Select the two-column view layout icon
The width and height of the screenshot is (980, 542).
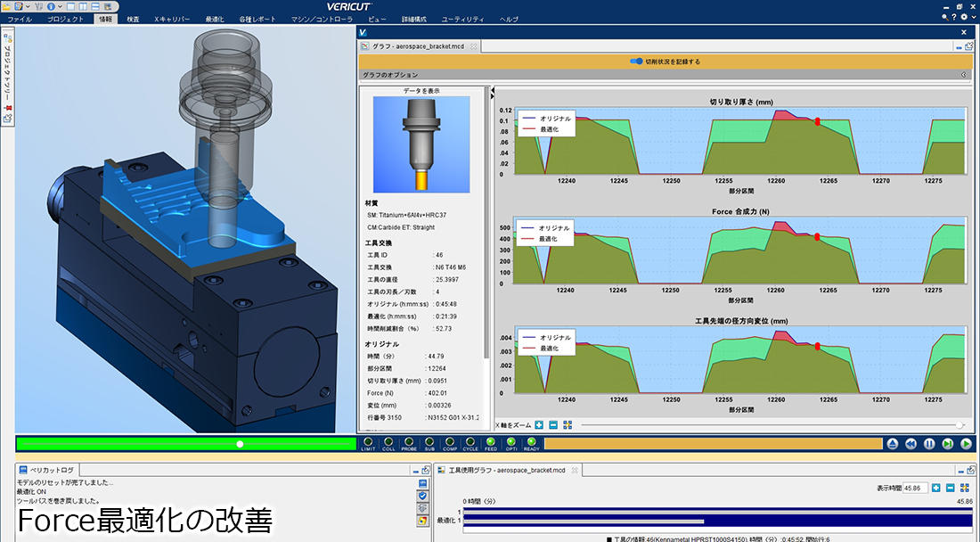83,6
